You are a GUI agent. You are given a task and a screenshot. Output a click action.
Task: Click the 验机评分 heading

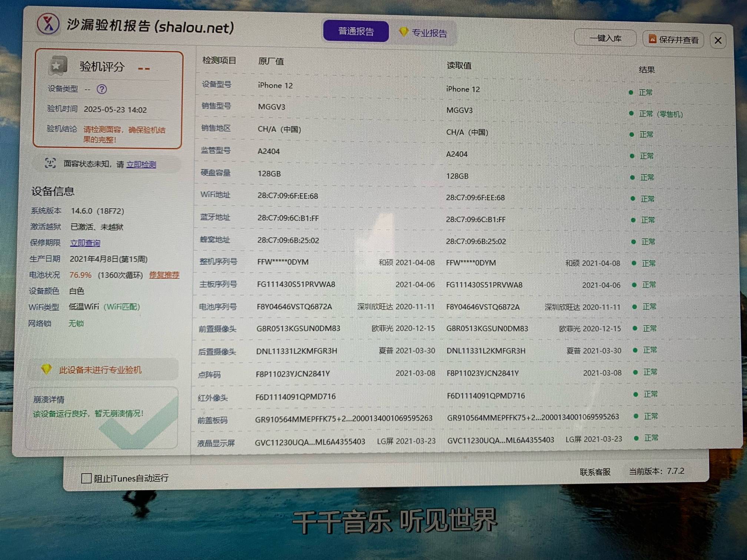click(102, 67)
